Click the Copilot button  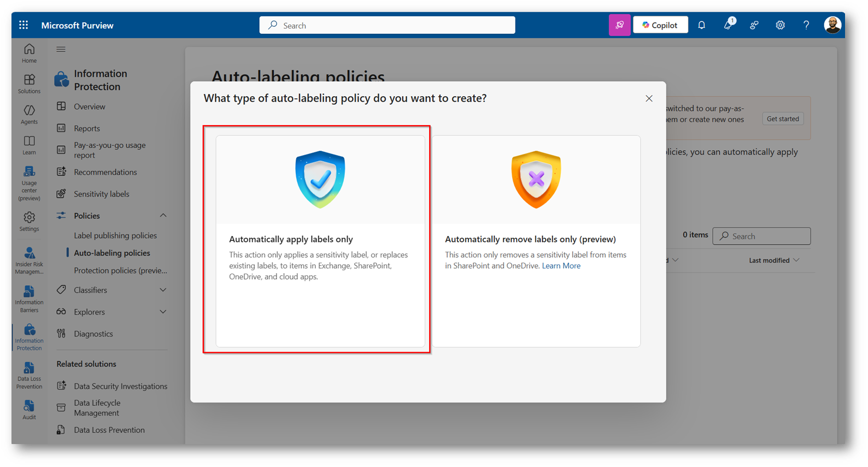(660, 25)
